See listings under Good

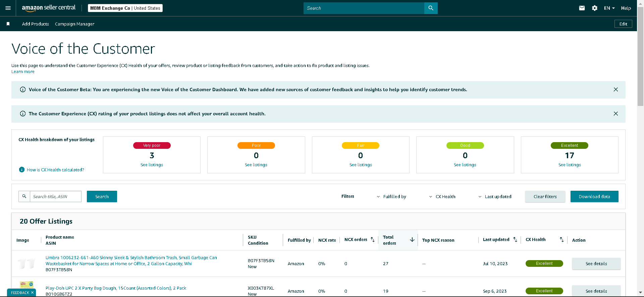pos(465,165)
